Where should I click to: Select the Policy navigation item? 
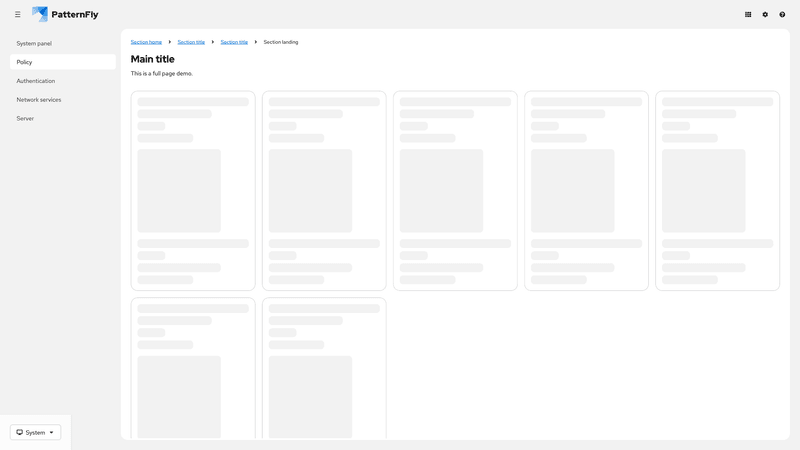point(24,62)
